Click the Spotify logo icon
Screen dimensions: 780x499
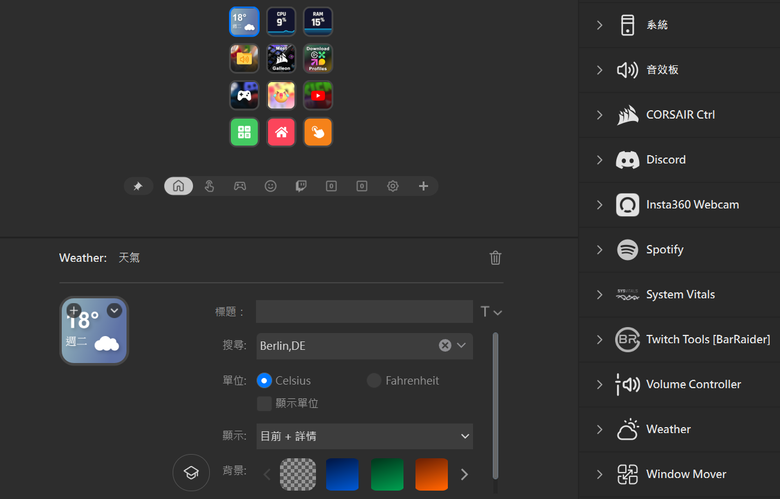(x=628, y=250)
